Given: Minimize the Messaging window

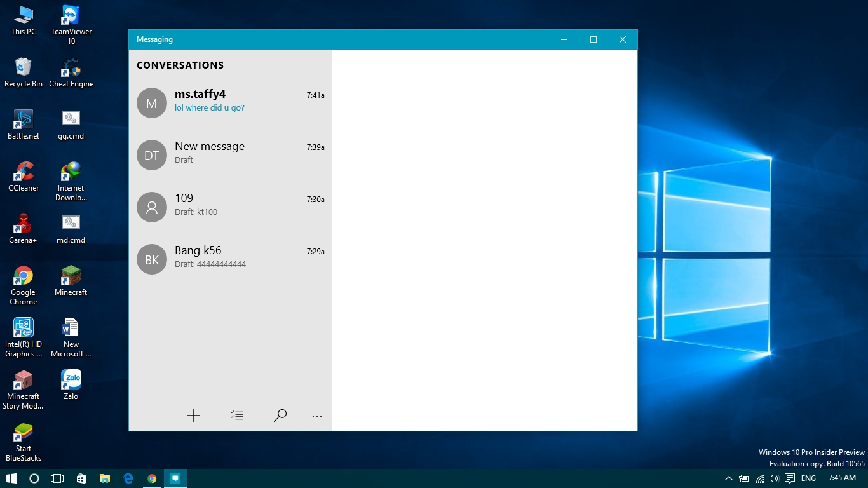Looking at the screenshot, I should [x=564, y=39].
